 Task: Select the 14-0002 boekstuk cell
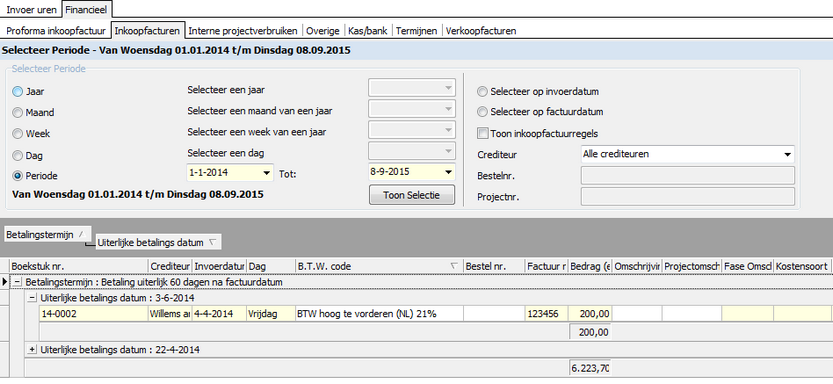click(x=94, y=314)
